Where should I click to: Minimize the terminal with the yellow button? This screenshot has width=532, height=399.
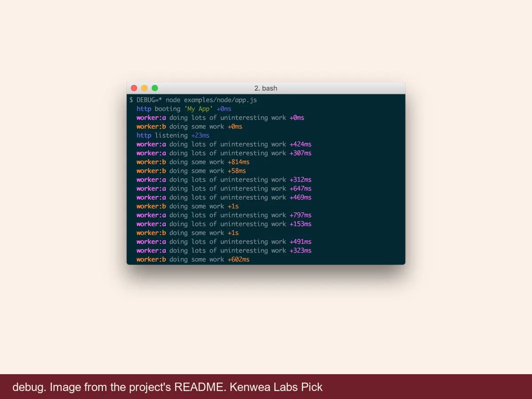[x=144, y=88]
